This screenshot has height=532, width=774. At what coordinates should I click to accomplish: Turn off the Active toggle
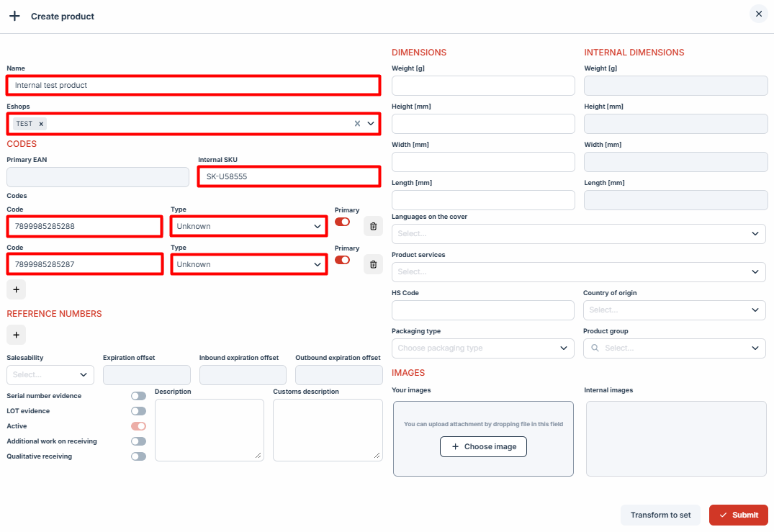(138, 426)
